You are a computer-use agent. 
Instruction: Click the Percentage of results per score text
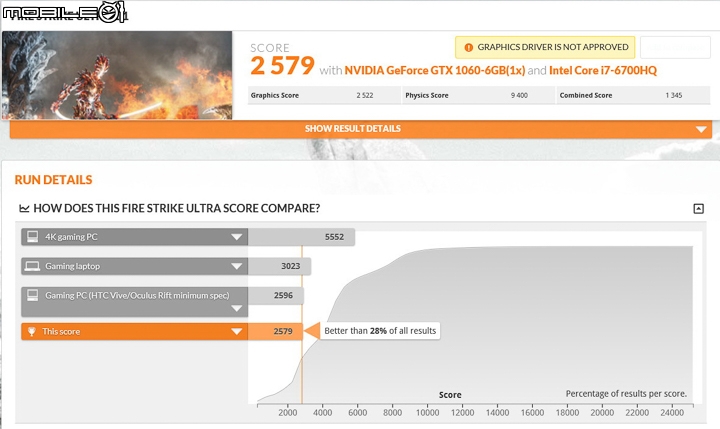[626, 394]
